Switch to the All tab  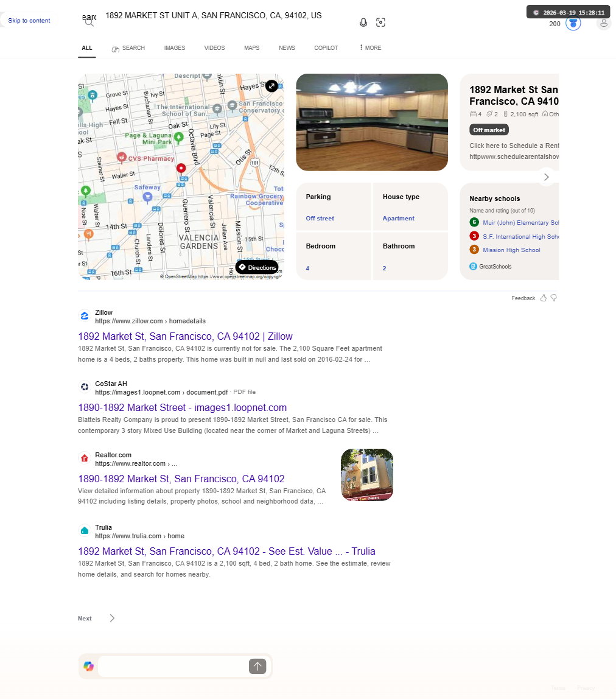point(87,47)
